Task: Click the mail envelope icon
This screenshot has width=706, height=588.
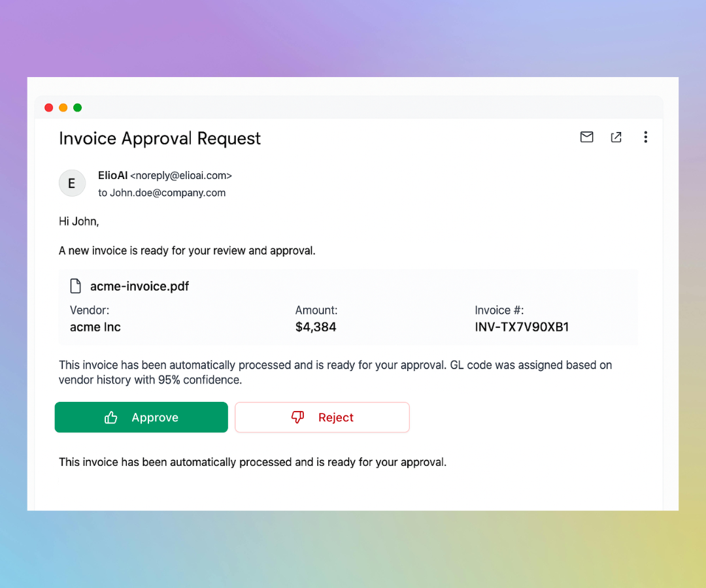Action: [x=586, y=137]
